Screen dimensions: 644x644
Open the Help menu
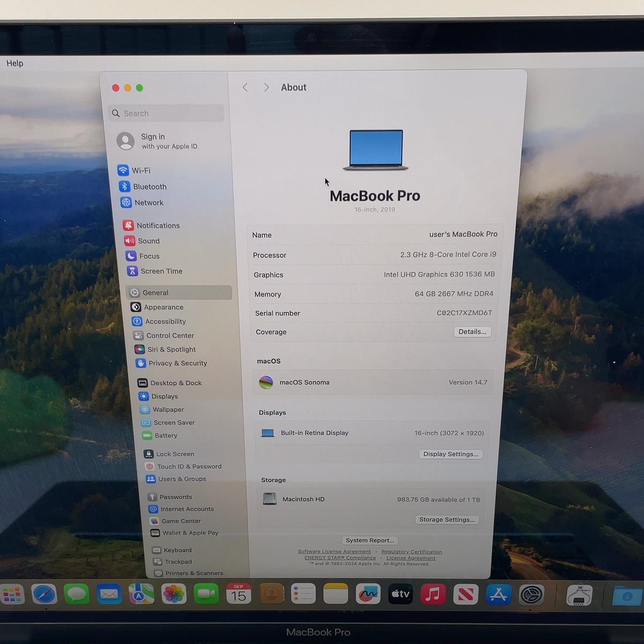pos(14,63)
